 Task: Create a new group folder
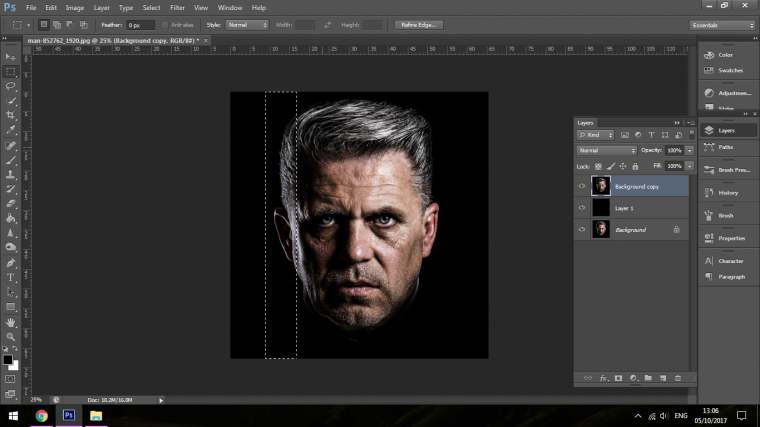(x=648, y=378)
